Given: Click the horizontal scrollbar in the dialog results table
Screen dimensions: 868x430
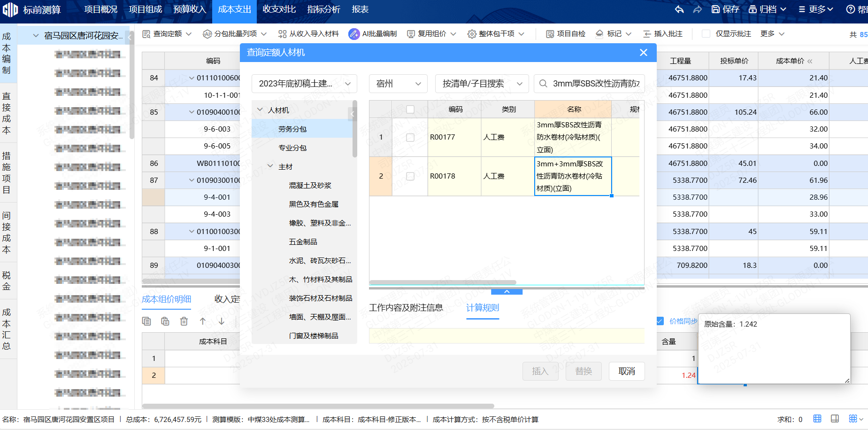Looking at the screenshot, I should tap(443, 282).
